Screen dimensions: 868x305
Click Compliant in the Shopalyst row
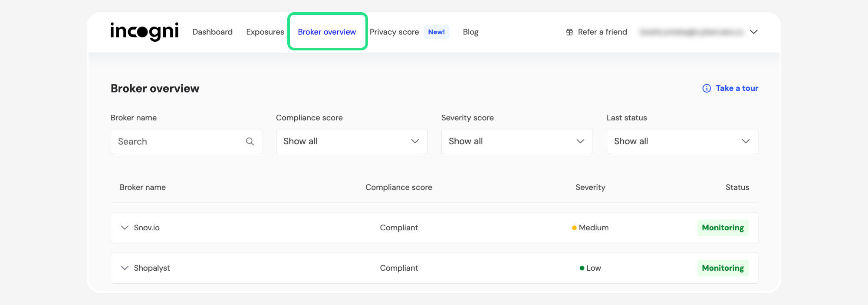click(x=399, y=268)
